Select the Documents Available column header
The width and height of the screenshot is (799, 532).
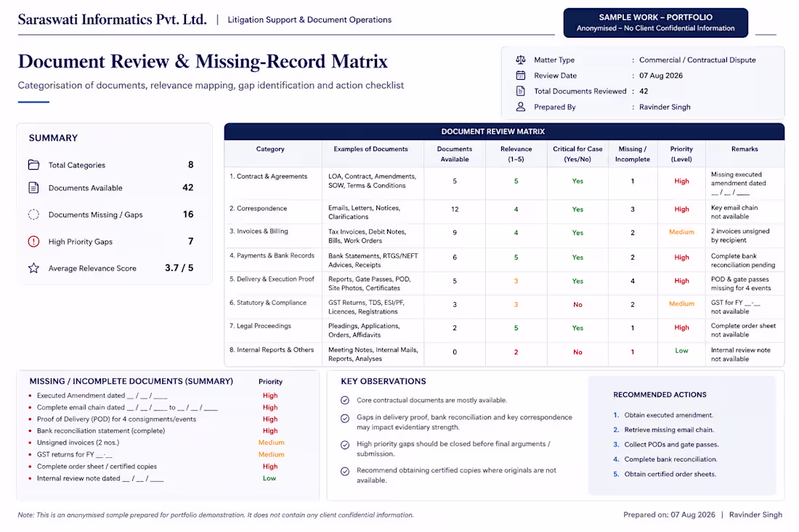click(455, 154)
